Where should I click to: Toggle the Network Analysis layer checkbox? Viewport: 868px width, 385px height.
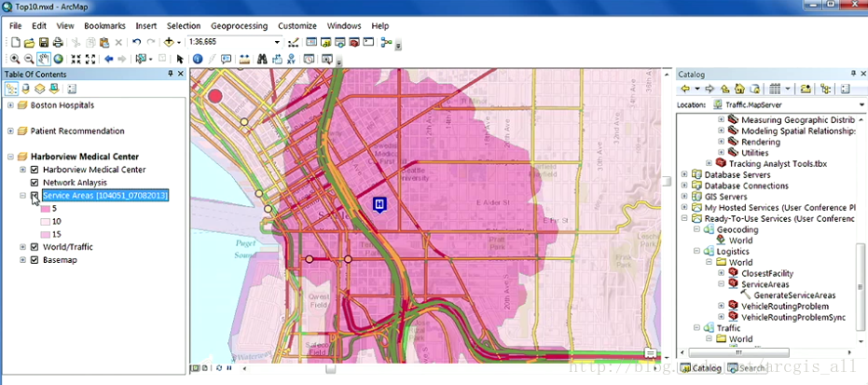point(34,183)
